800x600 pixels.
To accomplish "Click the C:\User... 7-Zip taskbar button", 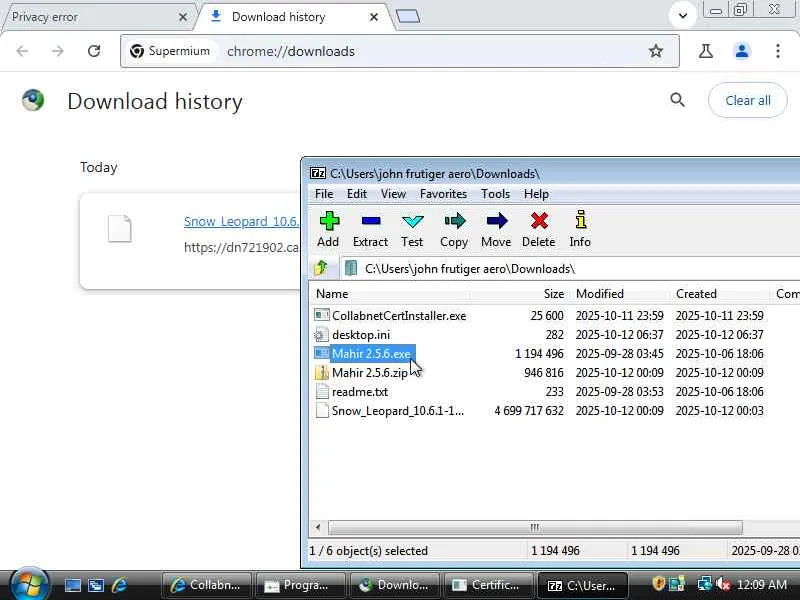I will tap(583, 585).
